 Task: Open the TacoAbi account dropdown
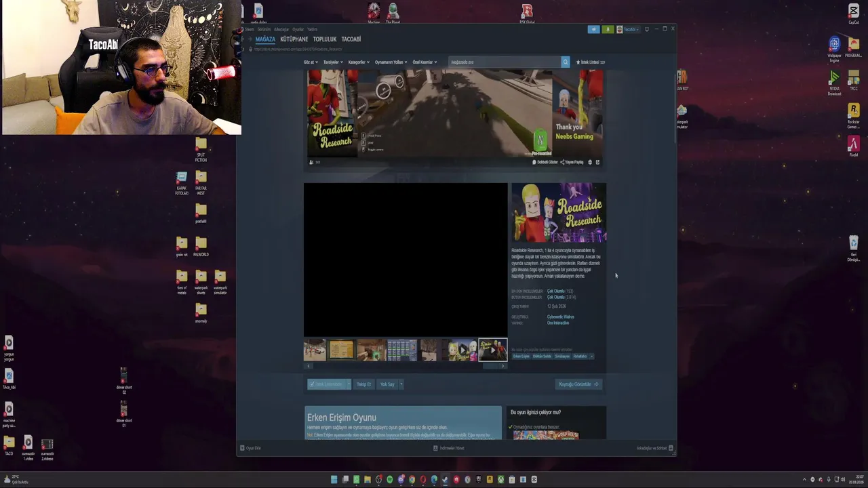pos(629,29)
